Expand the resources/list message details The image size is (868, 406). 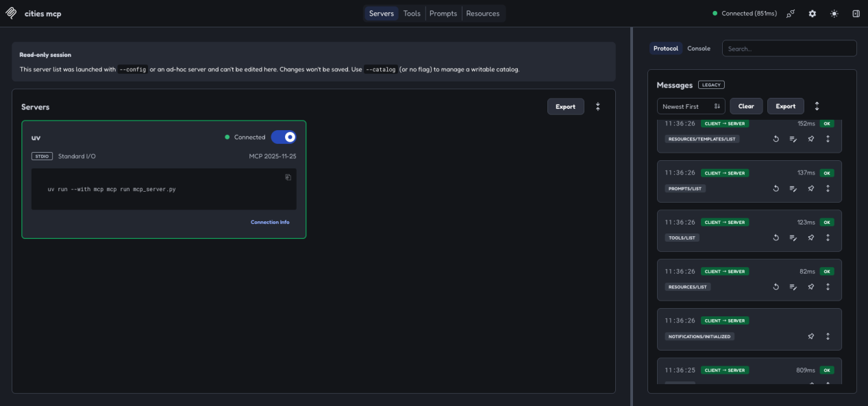coord(828,287)
